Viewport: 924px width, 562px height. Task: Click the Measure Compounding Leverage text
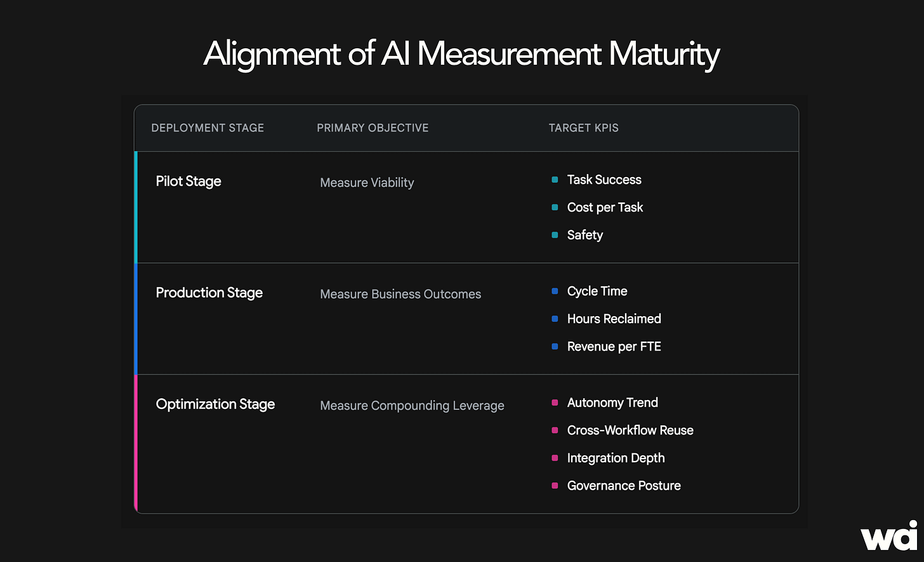point(412,406)
